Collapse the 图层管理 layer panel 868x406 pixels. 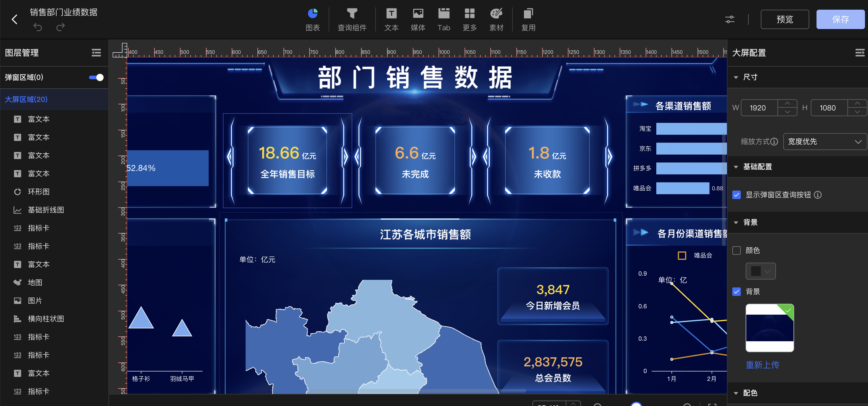click(x=96, y=53)
